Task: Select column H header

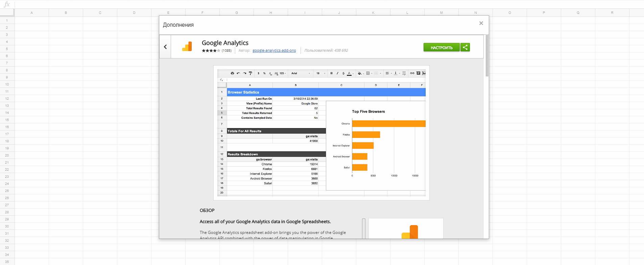Action: (x=271, y=13)
